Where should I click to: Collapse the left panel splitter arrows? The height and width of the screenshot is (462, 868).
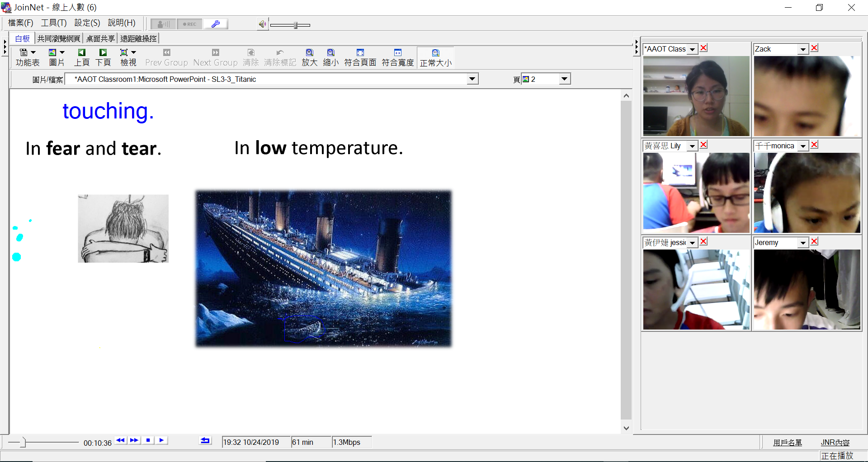tap(5, 47)
